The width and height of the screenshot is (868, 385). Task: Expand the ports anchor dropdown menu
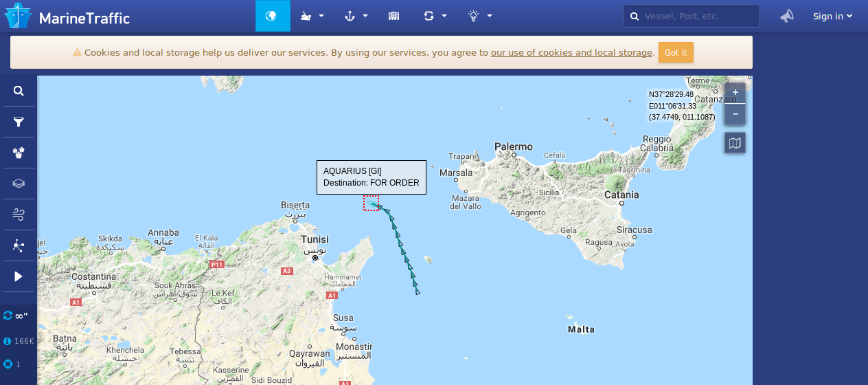pyautogui.click(x=356, y=16)
